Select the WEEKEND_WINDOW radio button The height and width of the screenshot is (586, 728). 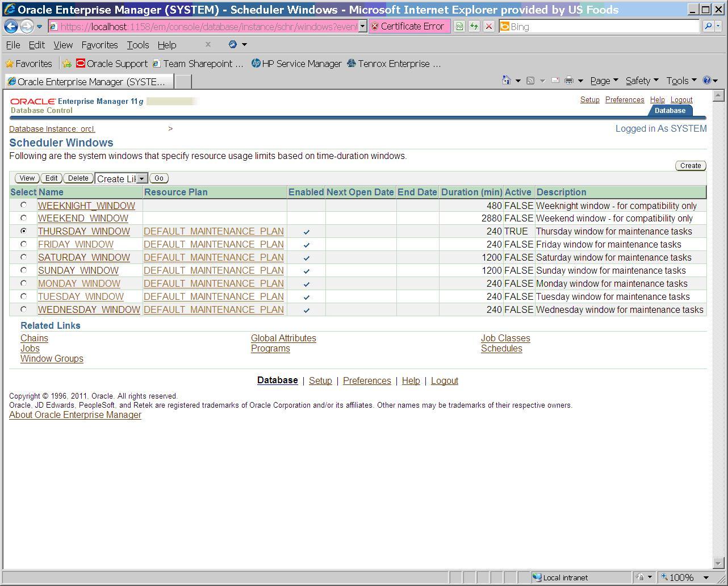(x=23, y=218)
